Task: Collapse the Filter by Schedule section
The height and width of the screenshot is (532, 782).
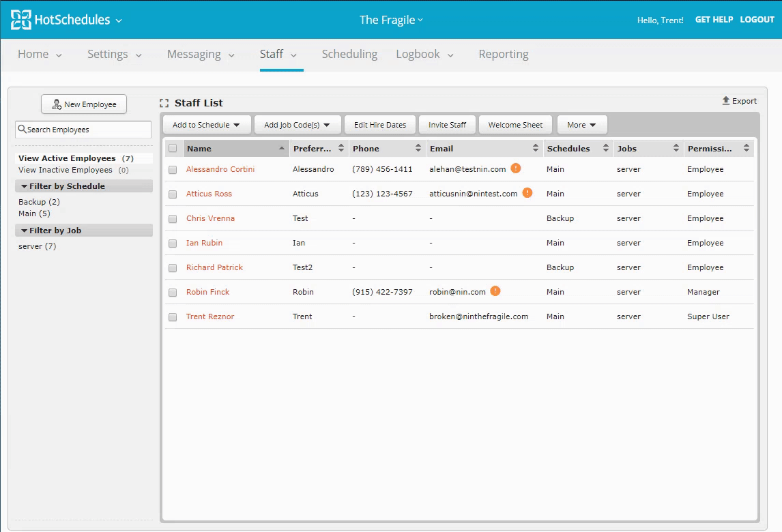Action: click(x=84, y=186)
